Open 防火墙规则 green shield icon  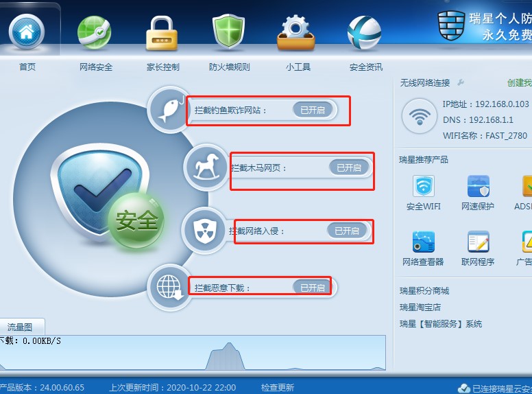point(229,32)
